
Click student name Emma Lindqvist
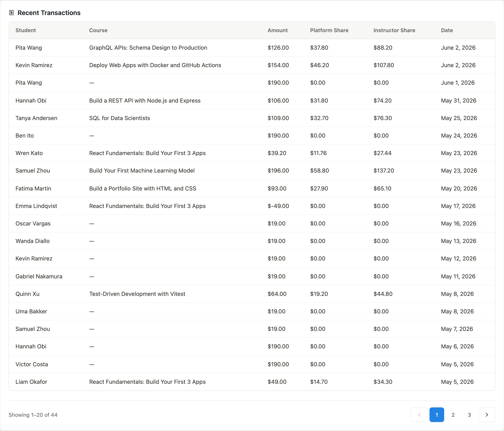(x=36, y=206)
